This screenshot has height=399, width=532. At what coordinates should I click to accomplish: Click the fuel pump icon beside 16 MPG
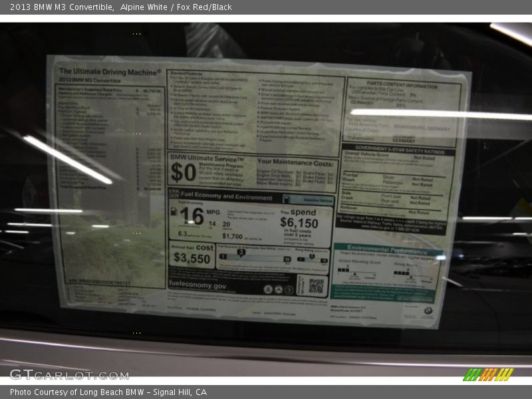(174, 211)
